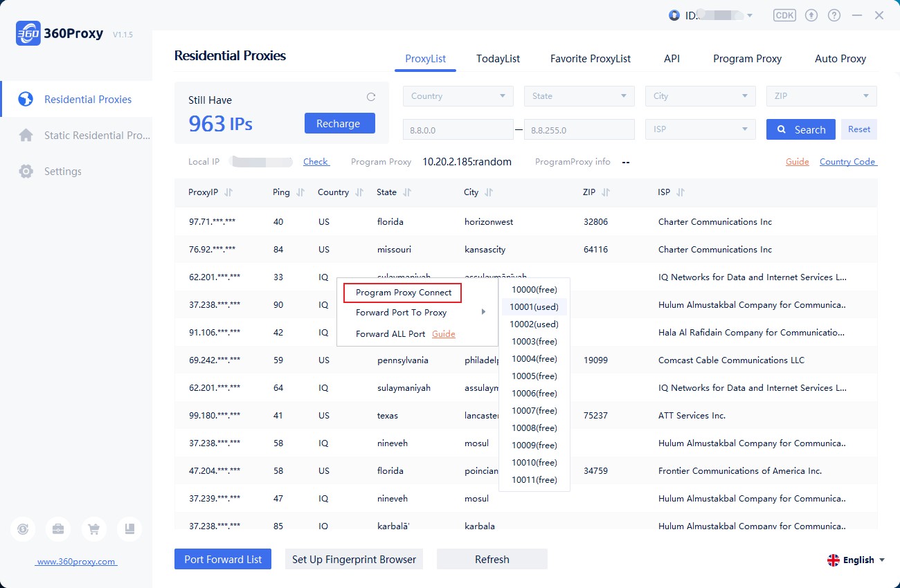900x588 pixels.
Task: Click the CDK icon in title bar
Action: click(x=784, y=15)
